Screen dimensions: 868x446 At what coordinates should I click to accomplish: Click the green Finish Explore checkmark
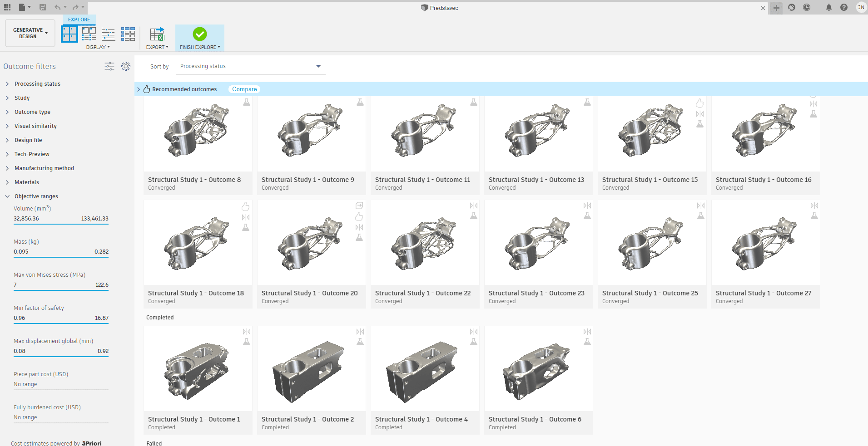[x=200, y=34]
